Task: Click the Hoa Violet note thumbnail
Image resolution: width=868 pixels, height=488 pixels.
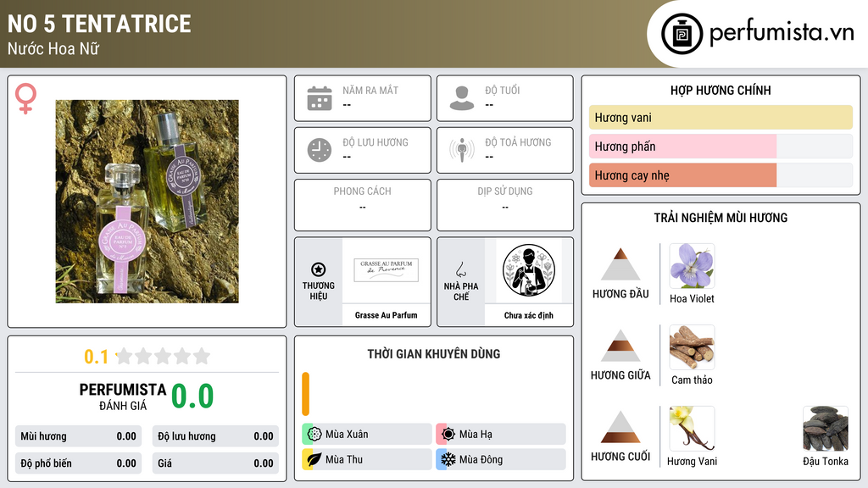Action: 692,266
